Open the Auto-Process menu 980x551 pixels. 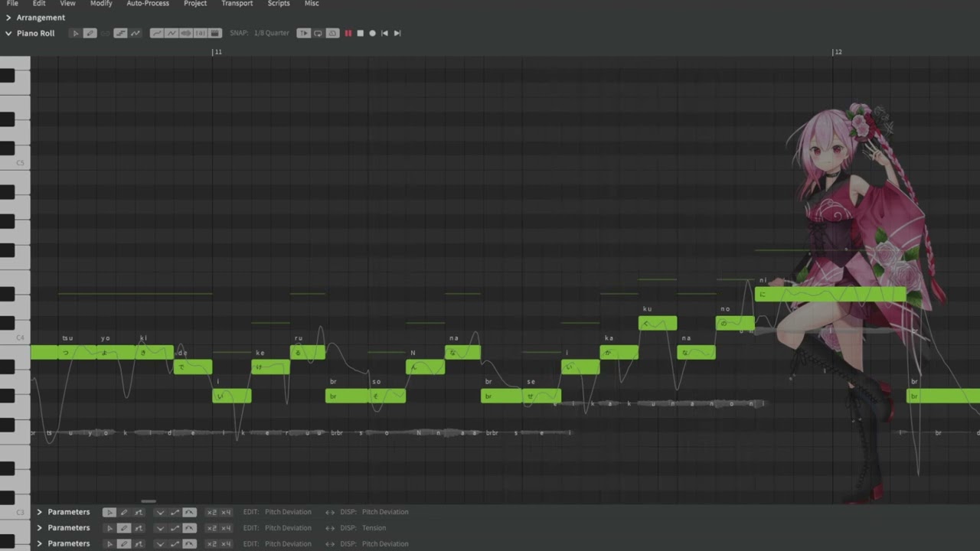[x=148, y=3]
